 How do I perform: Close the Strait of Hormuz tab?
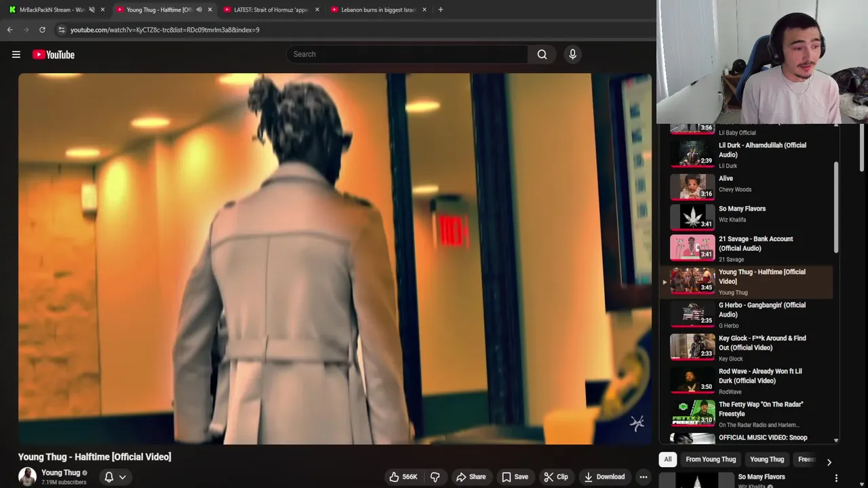(317, 9)
